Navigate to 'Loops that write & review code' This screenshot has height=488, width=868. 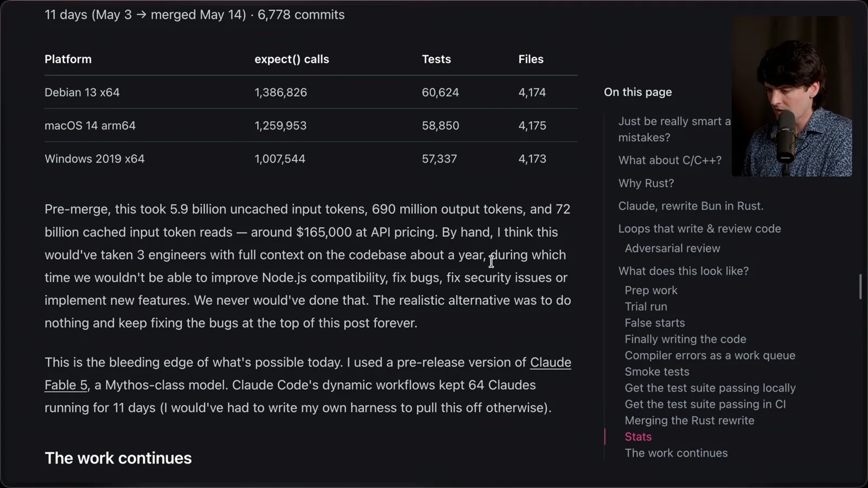tap(700, 229)
